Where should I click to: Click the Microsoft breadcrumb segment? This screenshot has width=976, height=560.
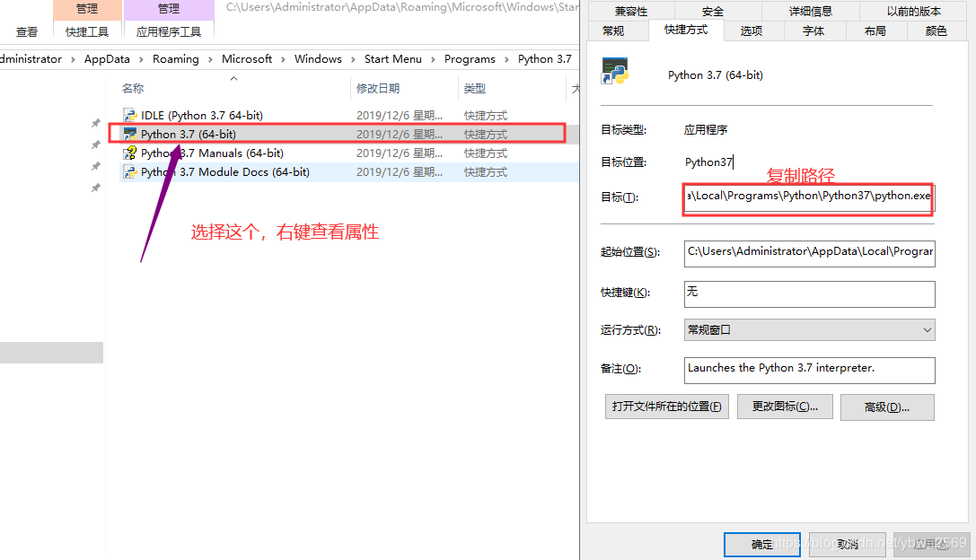pyautogui.click(x=247, y=59)
